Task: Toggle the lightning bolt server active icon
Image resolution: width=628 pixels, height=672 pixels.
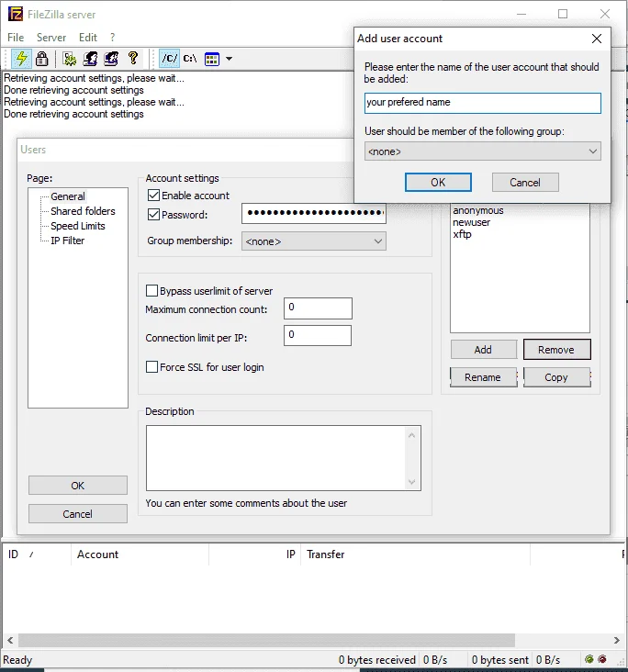Action: [x=21, y=58]
